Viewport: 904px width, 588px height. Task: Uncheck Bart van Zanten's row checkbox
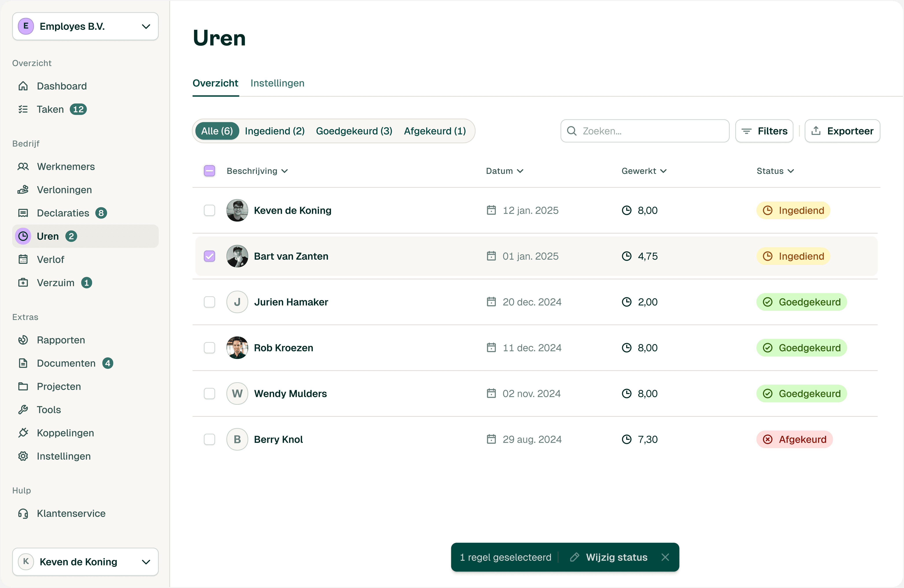coord(209,256)
